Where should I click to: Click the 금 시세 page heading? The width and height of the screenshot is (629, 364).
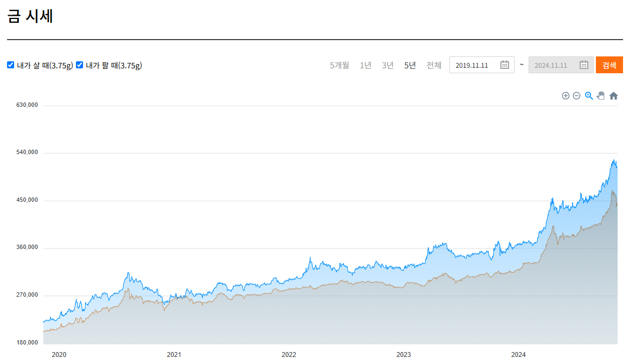(30, 16)
